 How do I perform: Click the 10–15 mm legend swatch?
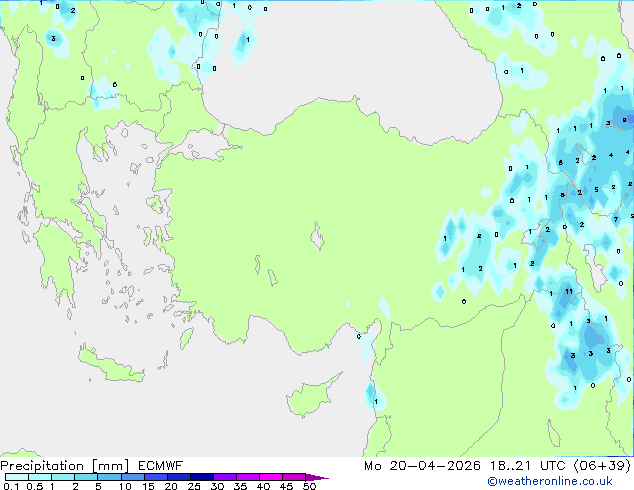tap(132, 477)
